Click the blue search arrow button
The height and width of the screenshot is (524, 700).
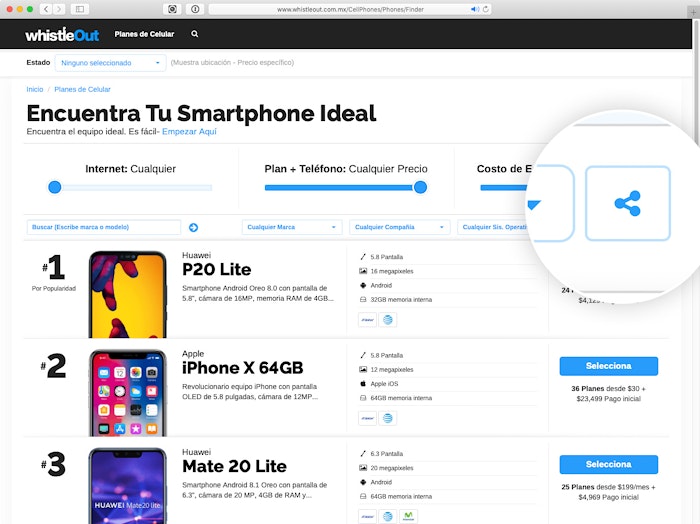click(193, 228)
